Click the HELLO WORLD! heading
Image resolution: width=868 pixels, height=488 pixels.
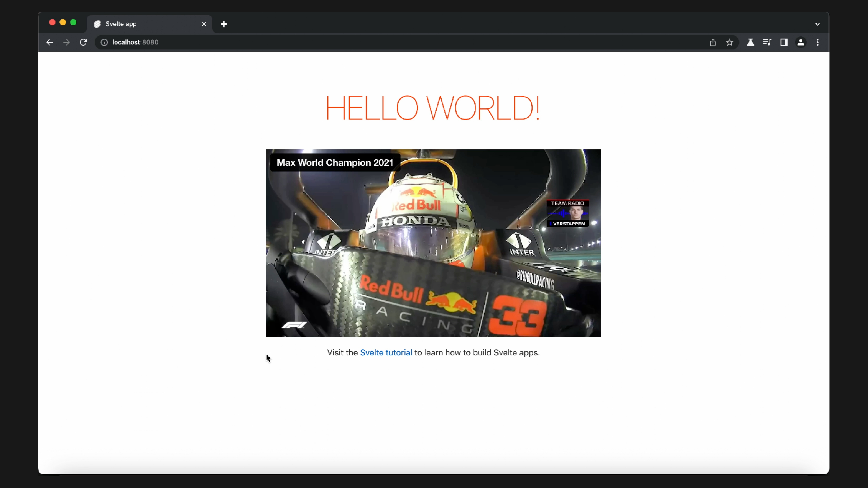point(433,108)
